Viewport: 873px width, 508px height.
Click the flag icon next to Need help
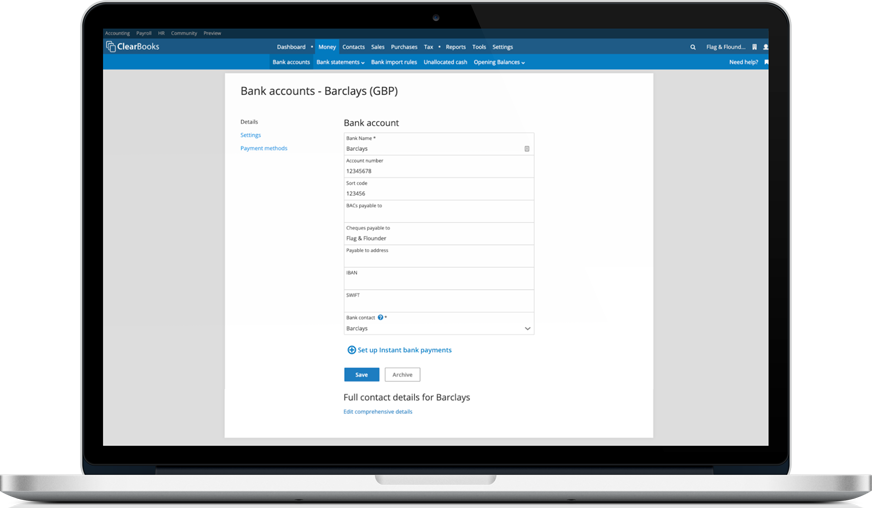click(x=766, y=62)
